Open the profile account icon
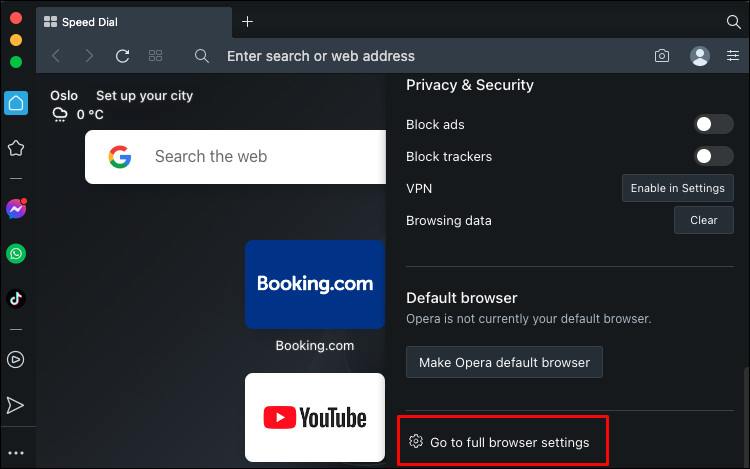 pyautogui.click(x=700, y=56)
